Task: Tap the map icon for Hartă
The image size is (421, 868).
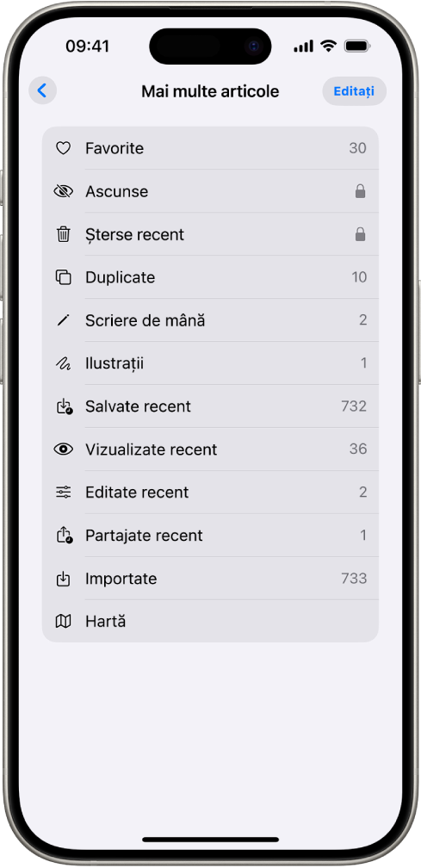Action: (x=64, y=622)
